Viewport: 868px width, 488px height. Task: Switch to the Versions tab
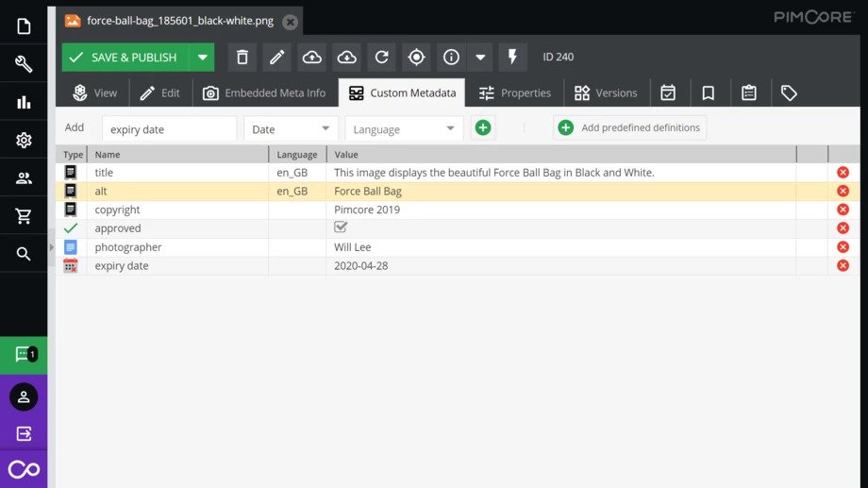click(606, 93)
